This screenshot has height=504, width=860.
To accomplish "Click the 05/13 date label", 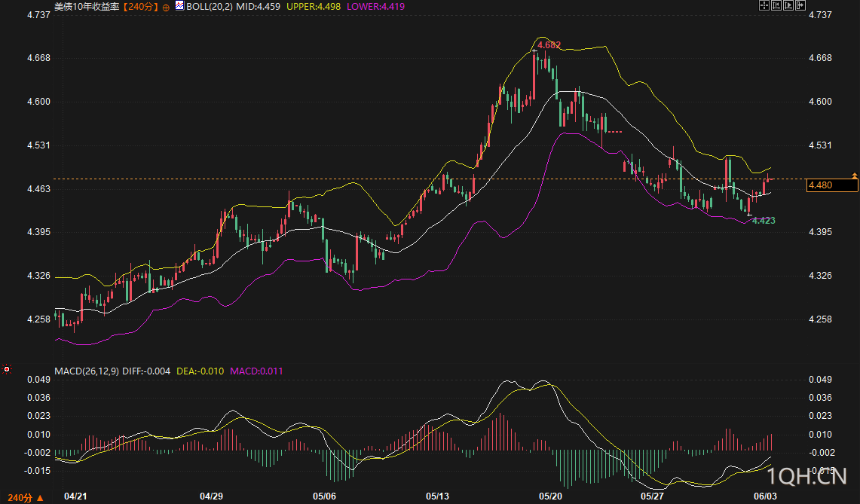I will pyautogui.click(x=437, y=496).
